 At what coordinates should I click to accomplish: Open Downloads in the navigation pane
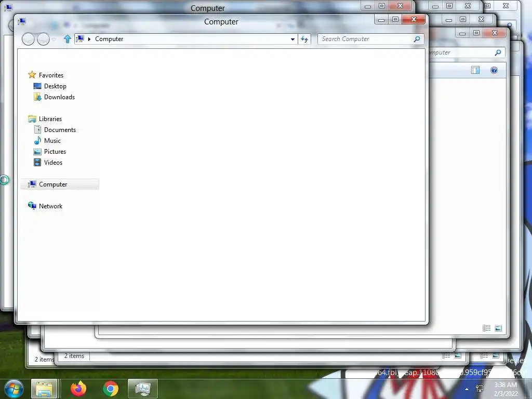coord(59,97)
